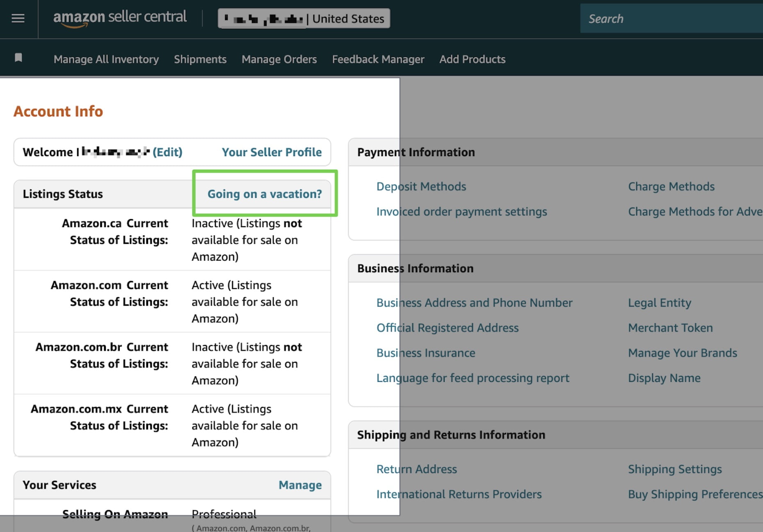Click Amazon.com Current Status of Listings label

point(110,293)
